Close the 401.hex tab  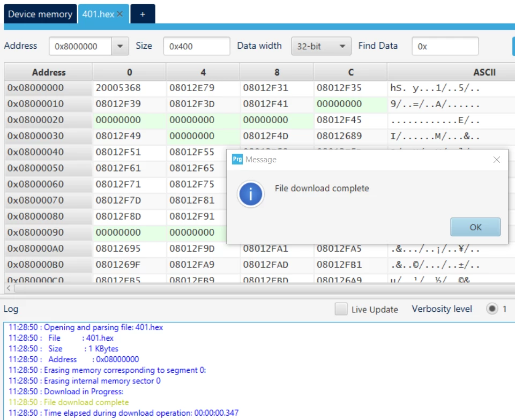[120, 14]
